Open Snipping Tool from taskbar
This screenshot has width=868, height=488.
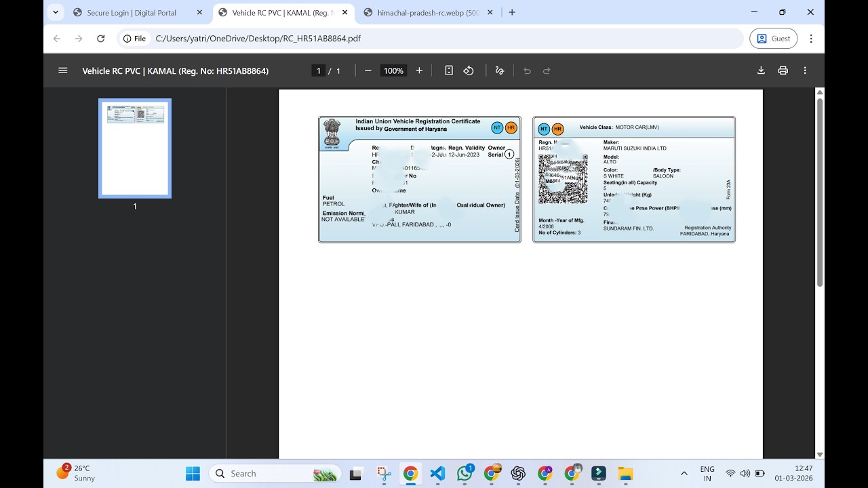(x=384, y=473)
